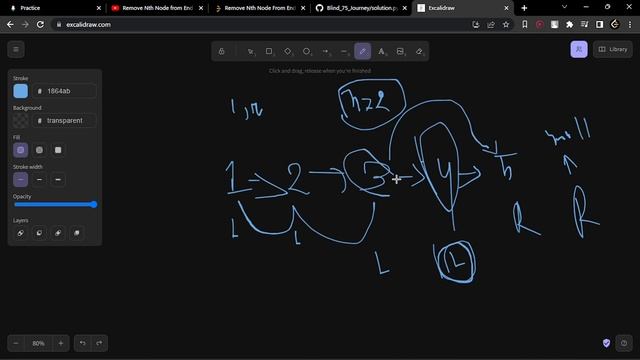Open the browser extensions puzzle icon
The height and width of the screenshot is (360, 640).
pyautogui.click(x=569, y=24)
